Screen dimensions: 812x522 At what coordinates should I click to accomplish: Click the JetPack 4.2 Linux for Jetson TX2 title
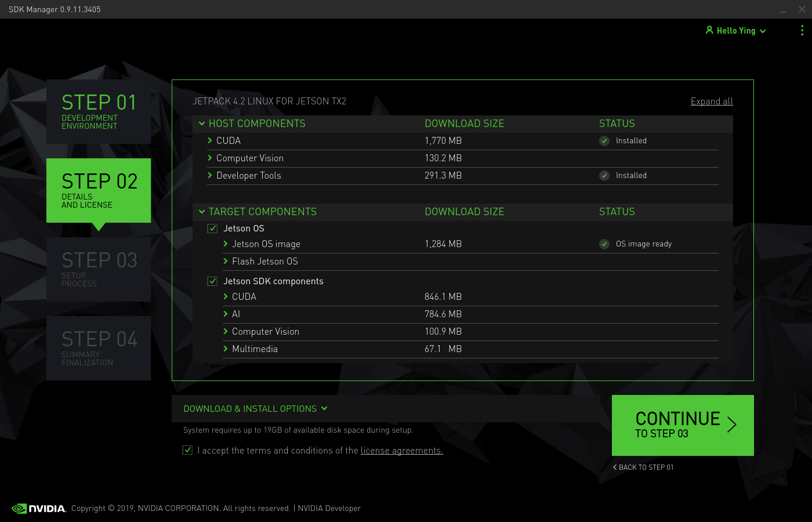[269, 101]
